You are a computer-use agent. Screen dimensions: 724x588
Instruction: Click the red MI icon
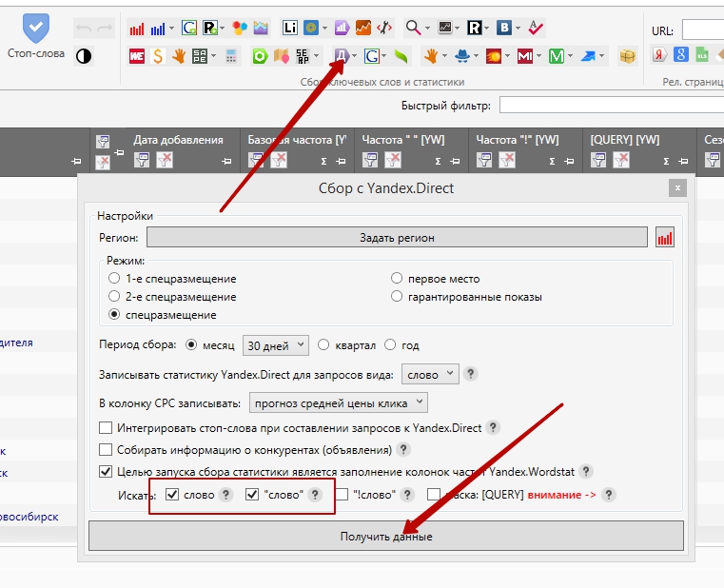[525, 56]
